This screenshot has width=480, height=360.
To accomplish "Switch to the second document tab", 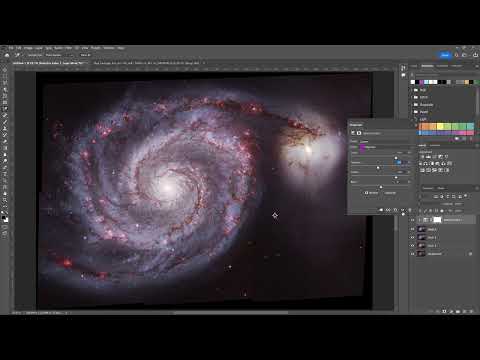I will pos(147,63).
